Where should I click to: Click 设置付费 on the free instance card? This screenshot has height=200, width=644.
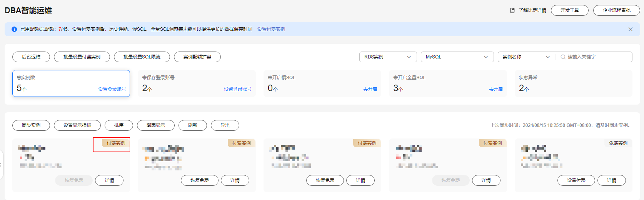[576, 180]
